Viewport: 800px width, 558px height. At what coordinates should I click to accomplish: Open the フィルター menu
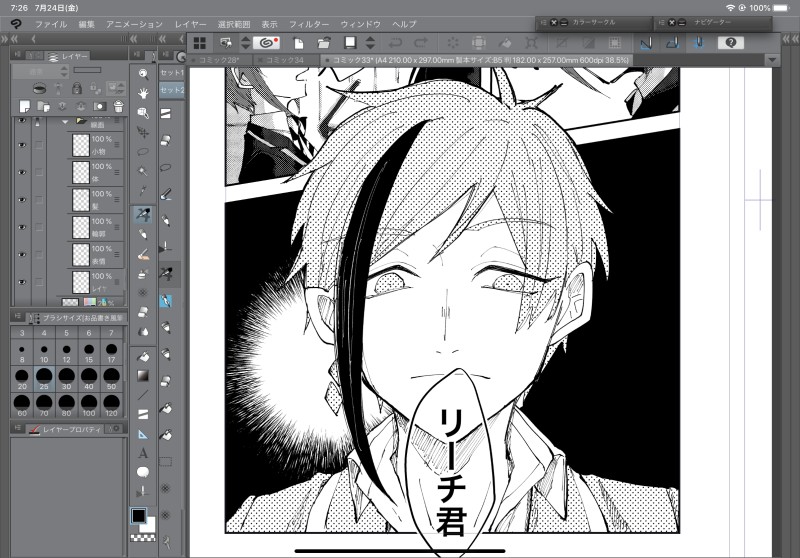(x=309, y=24)
